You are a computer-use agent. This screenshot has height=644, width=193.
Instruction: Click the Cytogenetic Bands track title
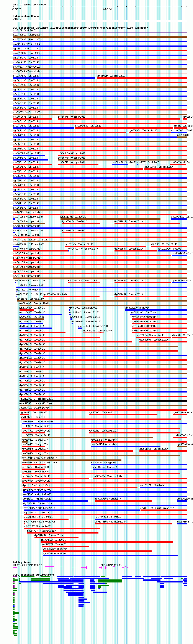tap(26, 16)
